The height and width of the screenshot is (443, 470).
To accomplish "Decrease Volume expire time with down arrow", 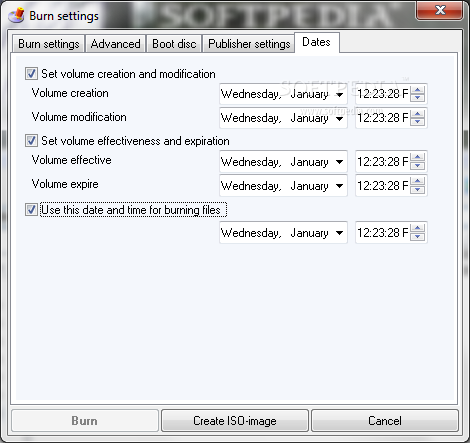I will pyautogui.click(x=418, y=189).
